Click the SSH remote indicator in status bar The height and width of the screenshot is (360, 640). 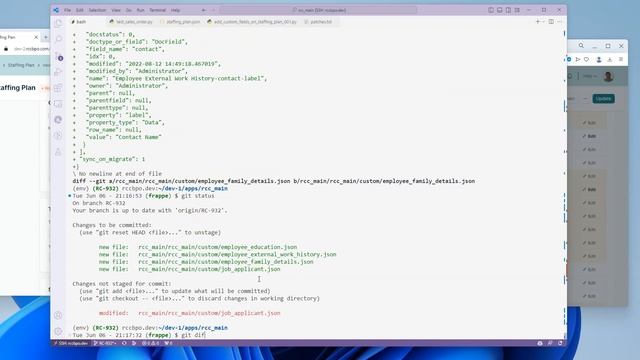(71, 343)
